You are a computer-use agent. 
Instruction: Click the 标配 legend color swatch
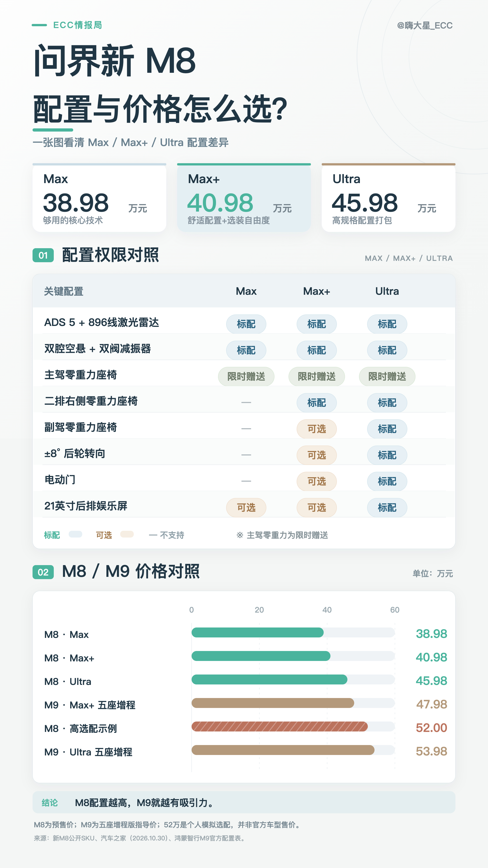point(75,534)
